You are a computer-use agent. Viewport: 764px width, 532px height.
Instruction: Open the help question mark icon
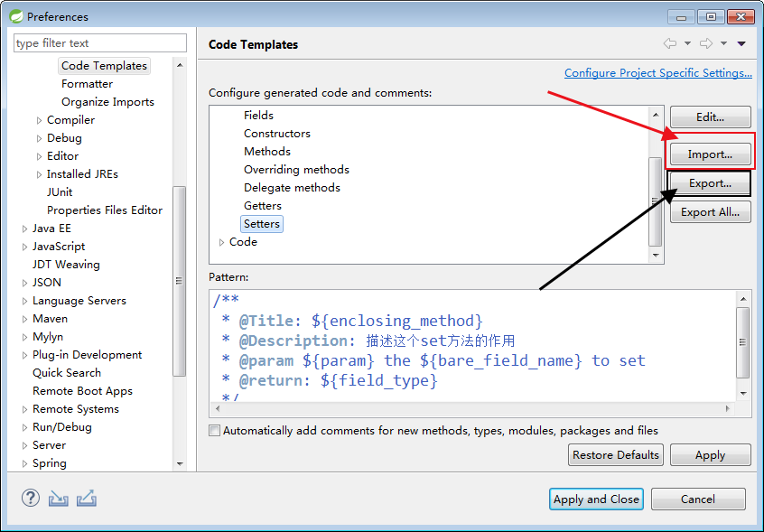(x=30, y=498)
